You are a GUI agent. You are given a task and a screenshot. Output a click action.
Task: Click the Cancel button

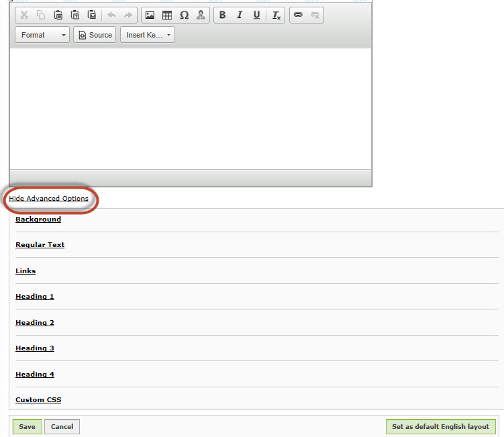click(x=62, y=427)
